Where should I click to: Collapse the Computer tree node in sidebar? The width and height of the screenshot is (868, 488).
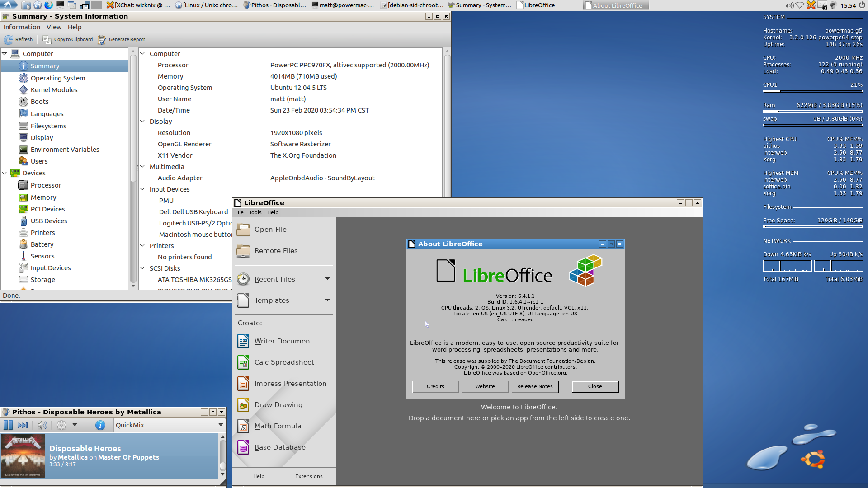5,54
